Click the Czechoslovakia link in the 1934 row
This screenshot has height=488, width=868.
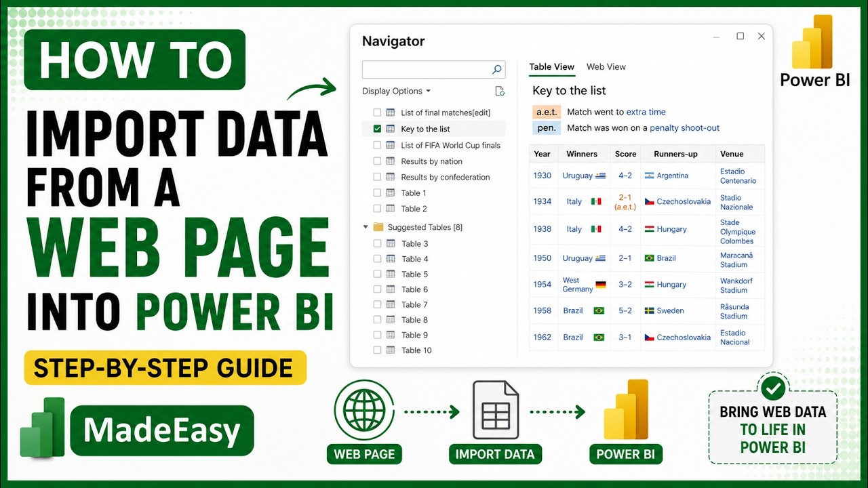(x=684, y=201)
